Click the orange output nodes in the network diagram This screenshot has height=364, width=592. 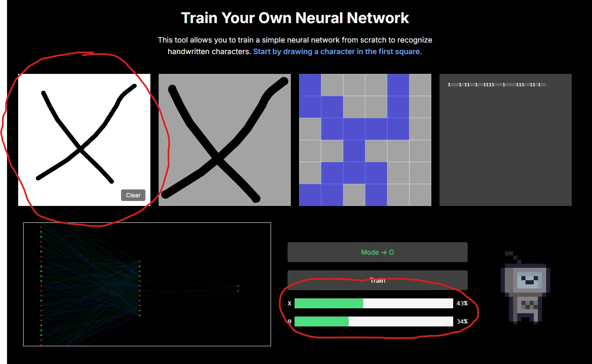(x=238, y=288)
